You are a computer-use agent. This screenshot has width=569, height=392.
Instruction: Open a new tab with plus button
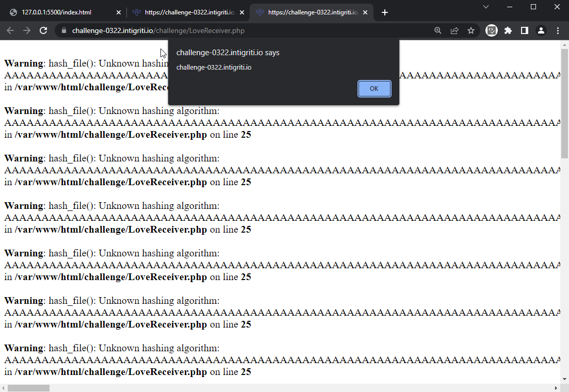point(384,12)
